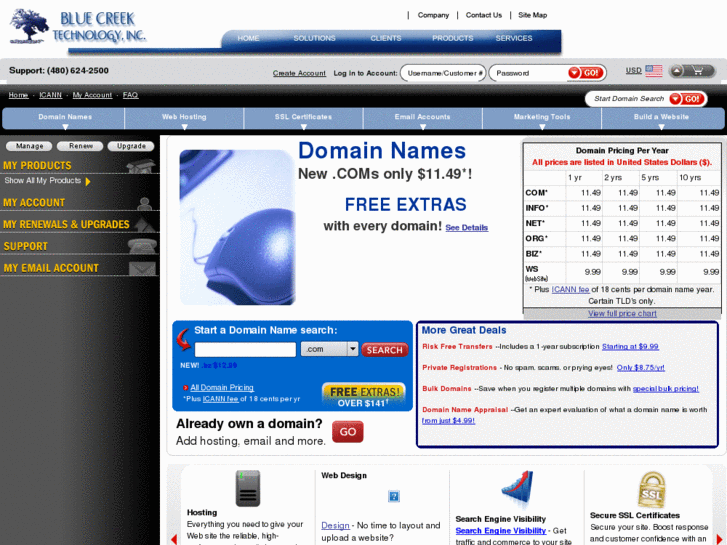Open the SOLUTIONS nav tab
Image resolution: width=727 pixels, height=545 pixels.
pyautogui.click(x=314, y=38)
